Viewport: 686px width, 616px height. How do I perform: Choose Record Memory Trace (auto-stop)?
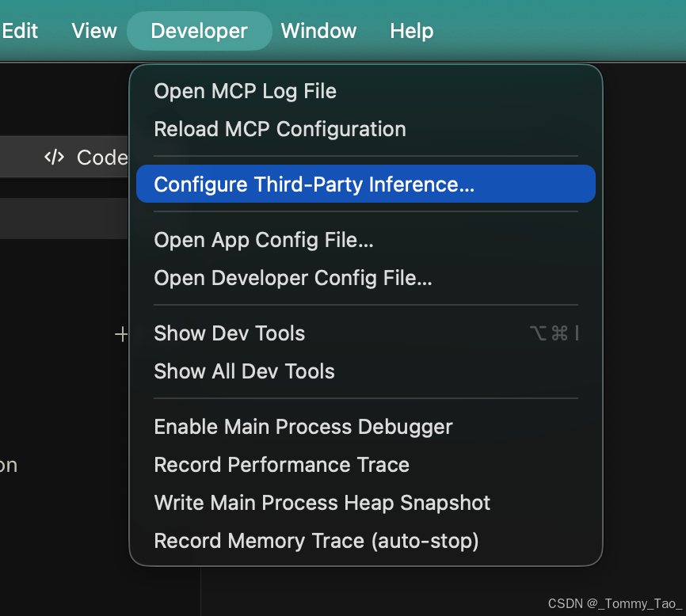[366, 541]
